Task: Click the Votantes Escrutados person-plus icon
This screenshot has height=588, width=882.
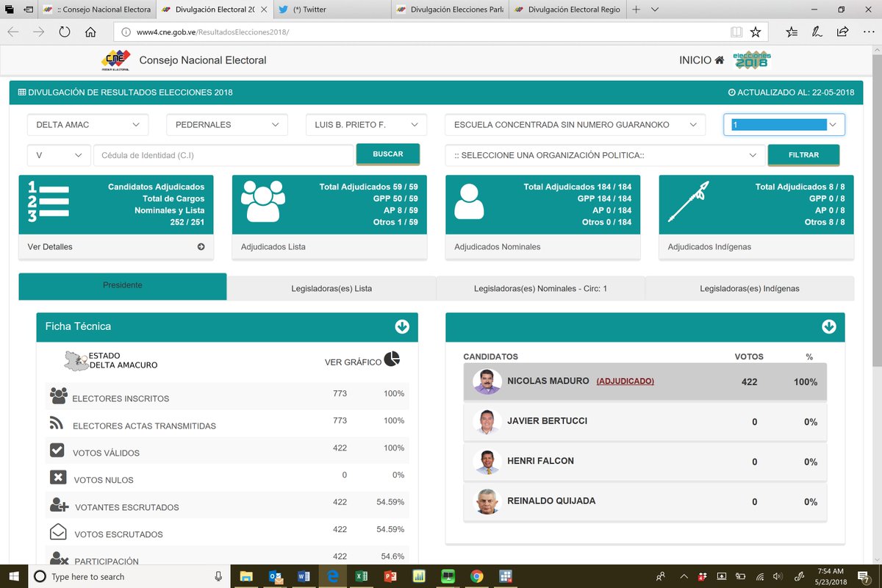Action: 59,504
